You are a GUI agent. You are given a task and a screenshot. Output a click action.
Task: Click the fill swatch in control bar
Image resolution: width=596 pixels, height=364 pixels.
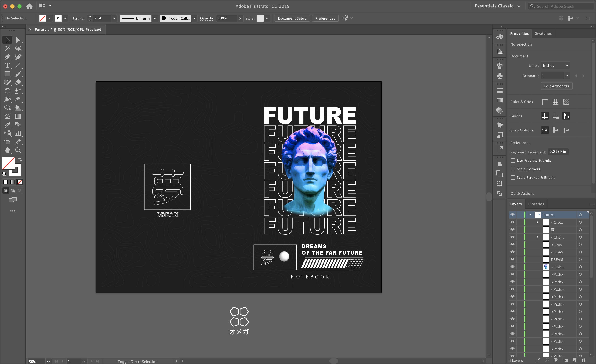pos(43,18)
